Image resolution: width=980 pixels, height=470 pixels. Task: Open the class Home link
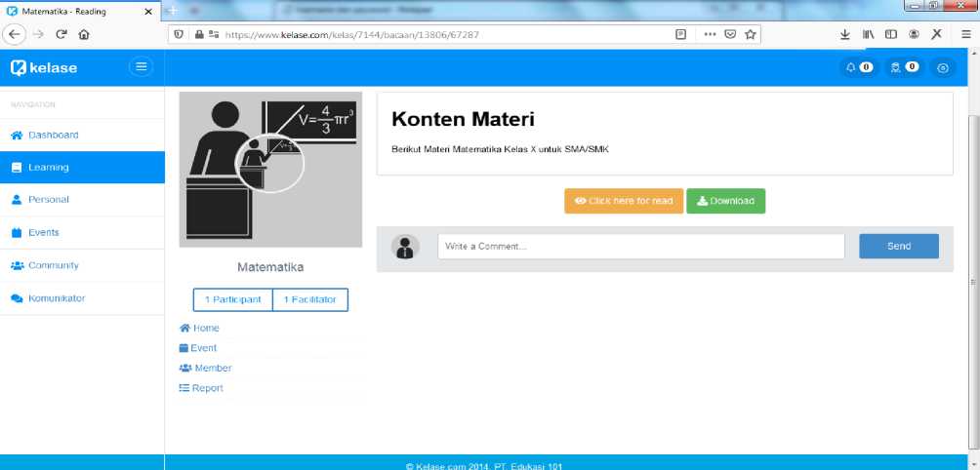pos(199,328)
